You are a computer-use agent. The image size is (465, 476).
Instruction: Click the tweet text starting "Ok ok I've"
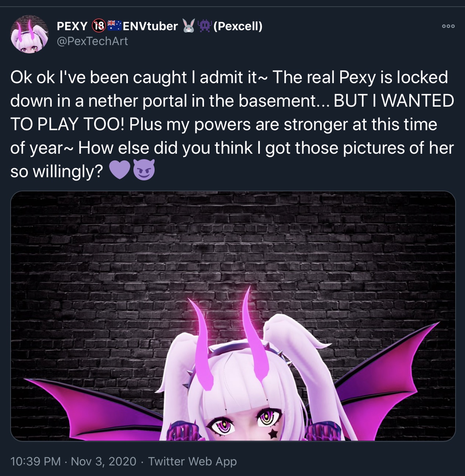tap(232, 124)
